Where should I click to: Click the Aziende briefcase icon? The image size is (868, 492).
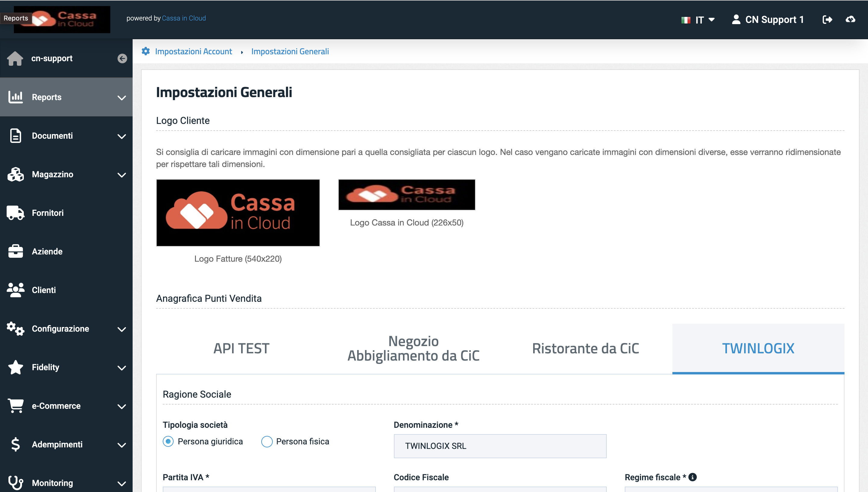click(x=16, y=251)
